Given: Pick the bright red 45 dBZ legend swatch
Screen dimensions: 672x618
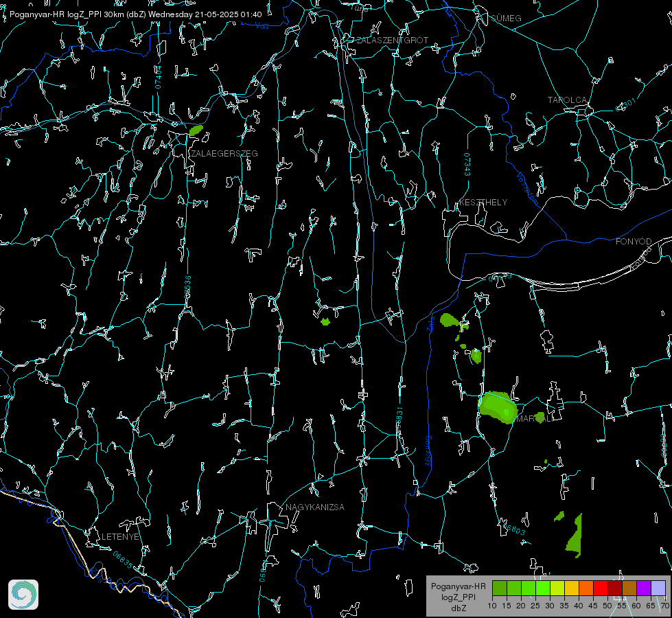Looking at the screenshot, I should [601, 588].
